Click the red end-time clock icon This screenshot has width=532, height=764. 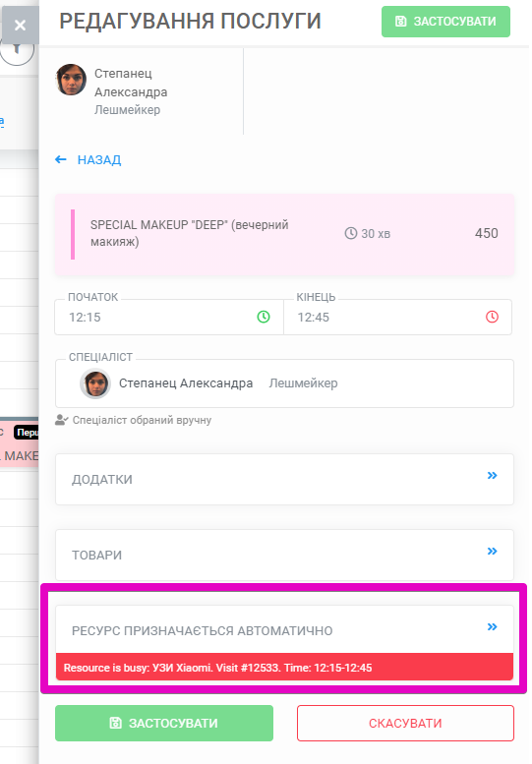click(492, 317)
